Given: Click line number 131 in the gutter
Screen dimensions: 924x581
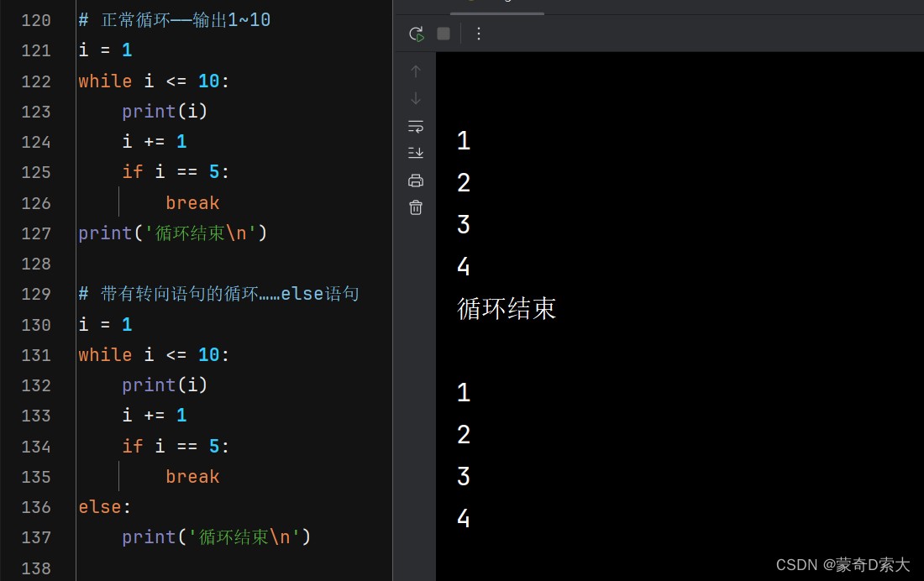Looking at the screenshot, I should click(36, 355).
